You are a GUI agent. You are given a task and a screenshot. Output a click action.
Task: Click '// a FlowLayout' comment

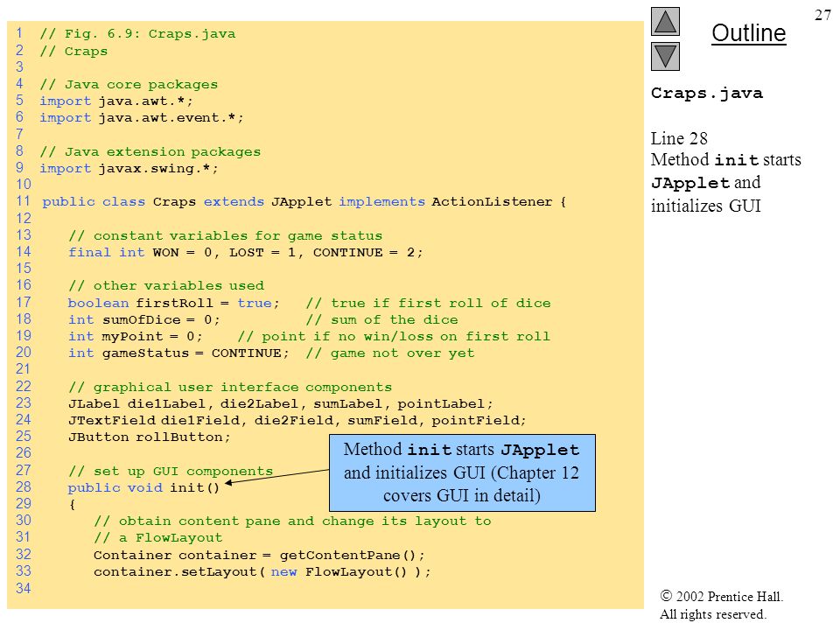click(158, 538)
